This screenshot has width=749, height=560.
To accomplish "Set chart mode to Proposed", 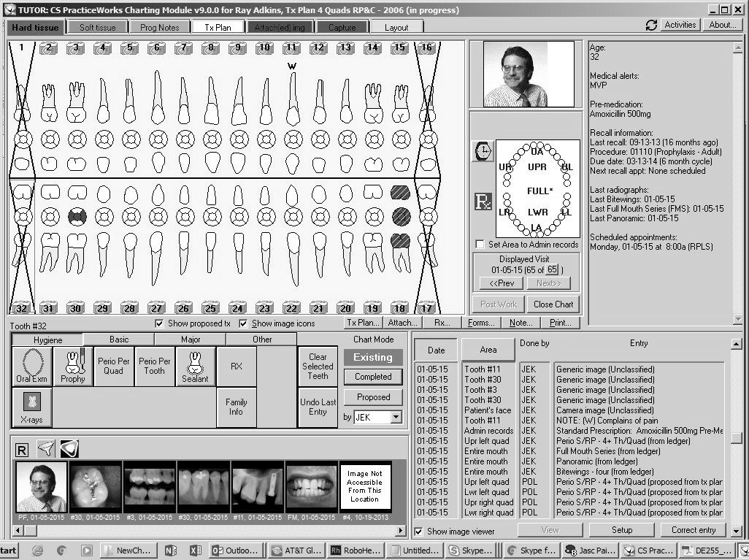I will click(x=373, y=397).
